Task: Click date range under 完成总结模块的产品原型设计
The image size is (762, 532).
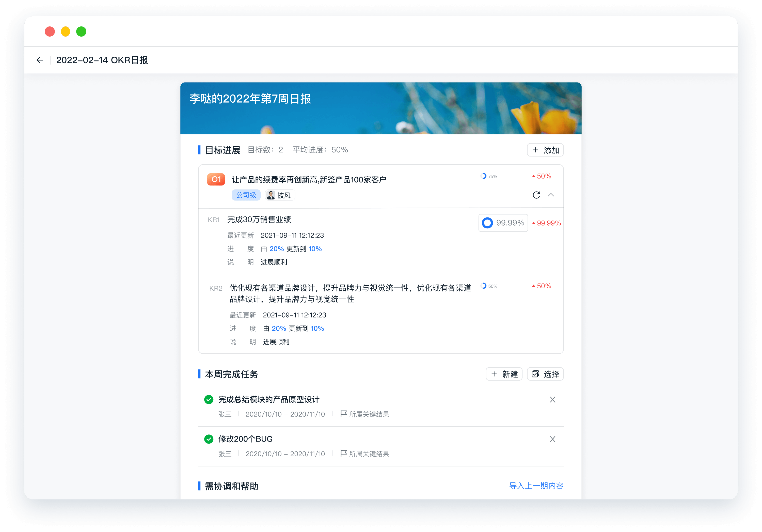Action: tap(285, 414)
